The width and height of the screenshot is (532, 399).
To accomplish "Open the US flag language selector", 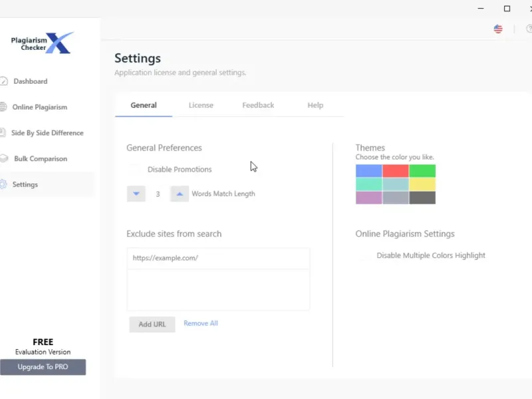I will [x=498, y=29].
